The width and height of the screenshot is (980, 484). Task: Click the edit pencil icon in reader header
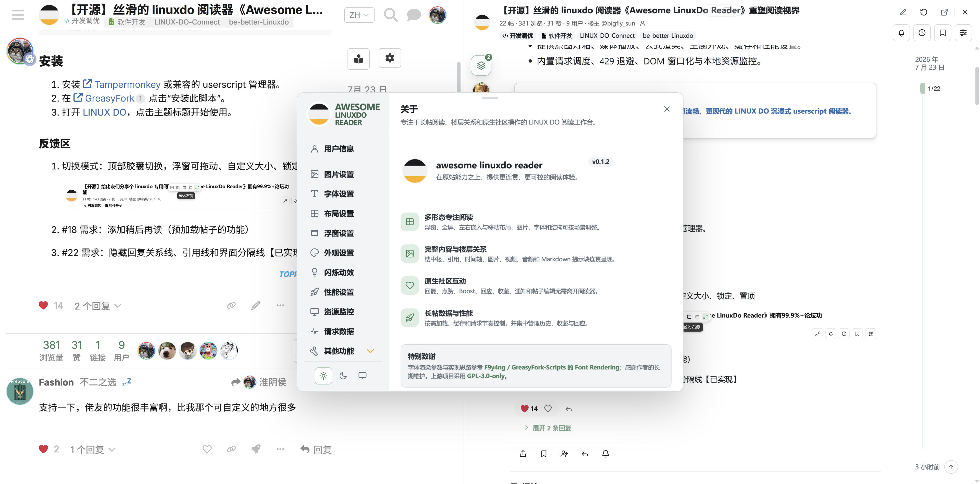(903, 12)
